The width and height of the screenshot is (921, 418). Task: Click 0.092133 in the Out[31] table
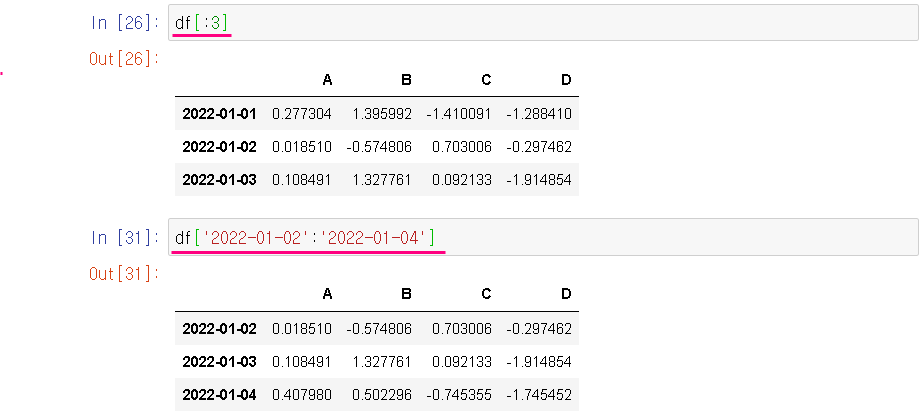[462, 362]
